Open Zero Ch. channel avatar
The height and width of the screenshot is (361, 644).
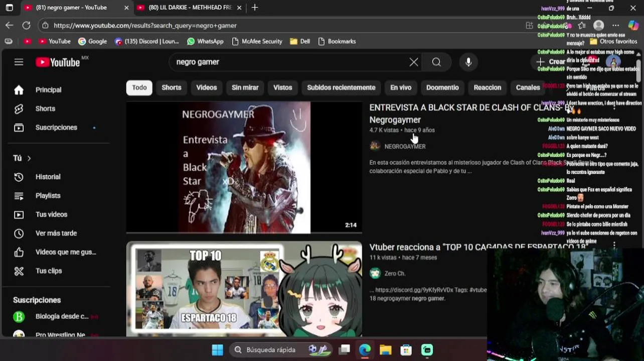point(375,273)
